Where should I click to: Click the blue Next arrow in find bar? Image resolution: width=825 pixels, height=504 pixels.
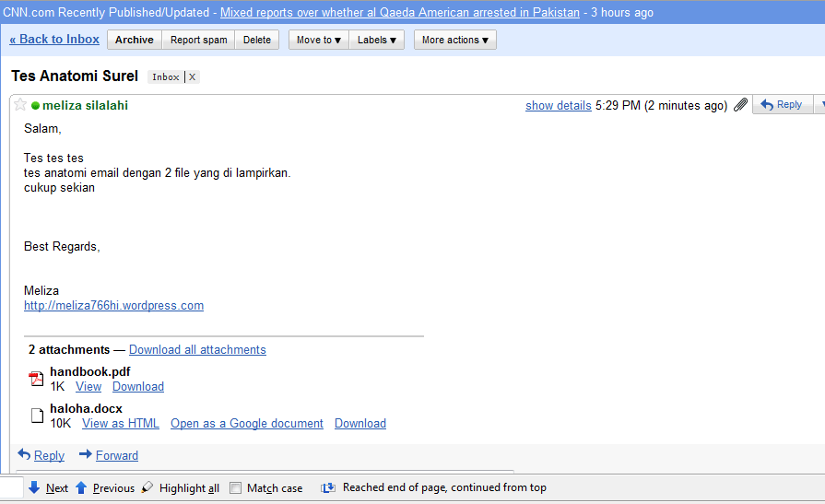34,487
